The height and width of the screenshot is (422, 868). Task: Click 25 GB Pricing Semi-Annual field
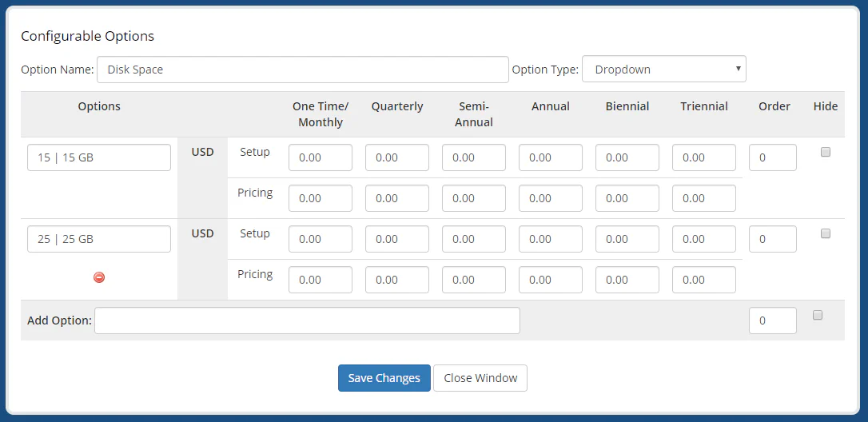[474, 280]
